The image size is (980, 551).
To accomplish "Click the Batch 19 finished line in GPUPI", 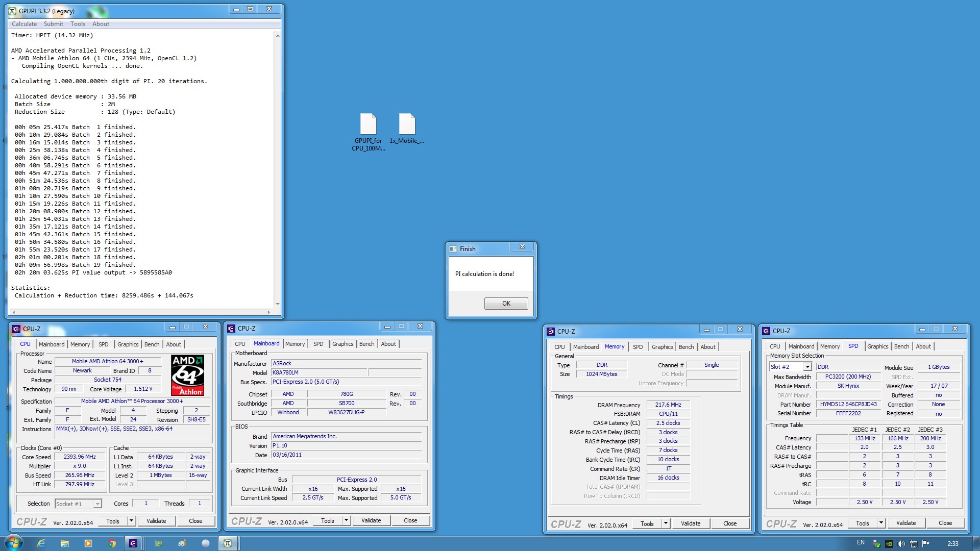I will click(76, 265).
